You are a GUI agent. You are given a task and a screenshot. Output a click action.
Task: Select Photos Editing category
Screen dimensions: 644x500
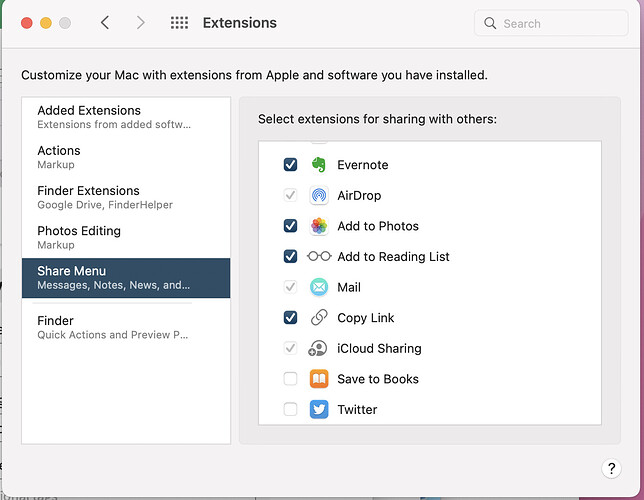[126, 237]
